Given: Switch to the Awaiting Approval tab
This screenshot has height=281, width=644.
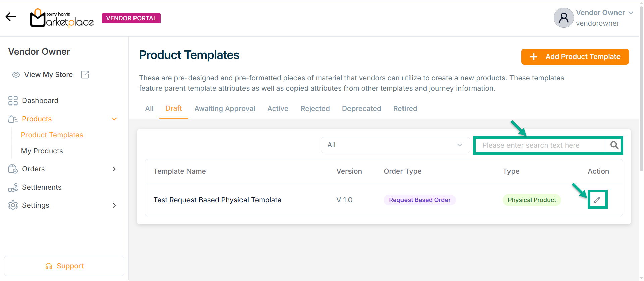Looking at the screenshot, I should click(224, 109).
